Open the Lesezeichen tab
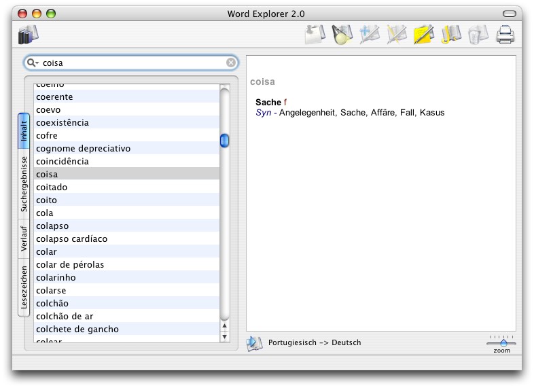 tap(24, 287)
